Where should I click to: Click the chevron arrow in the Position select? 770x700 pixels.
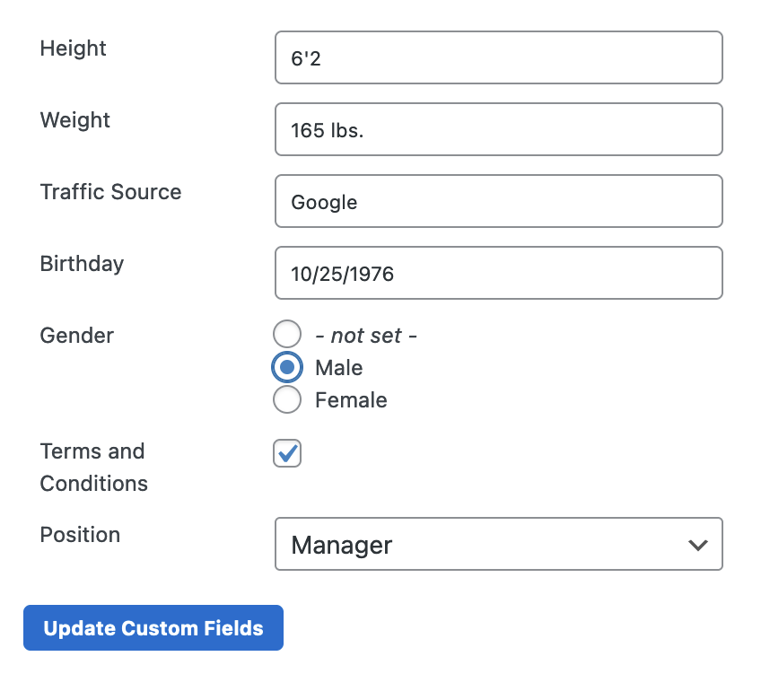[x=698, y=545]
